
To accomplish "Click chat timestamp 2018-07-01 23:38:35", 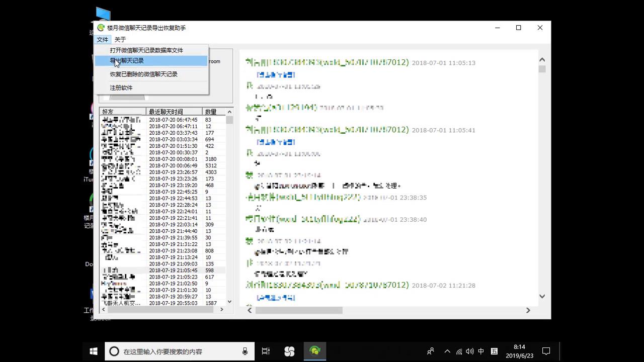I will 395,198.
